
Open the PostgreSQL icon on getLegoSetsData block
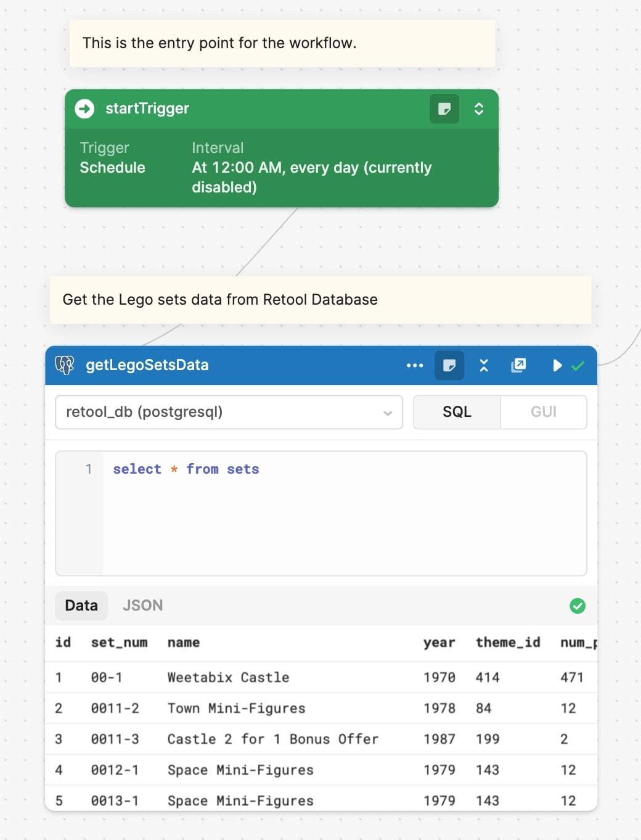(x=65, y=364)
